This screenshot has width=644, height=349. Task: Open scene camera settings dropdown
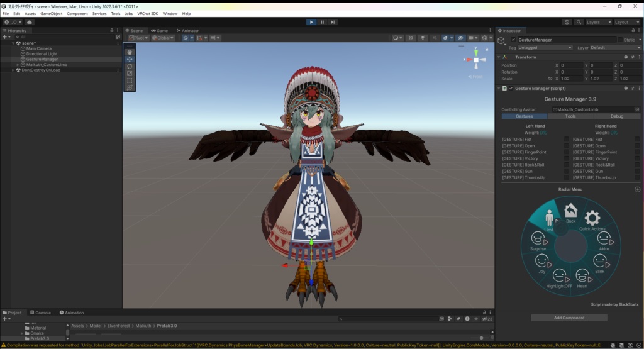tap(473, 38)
